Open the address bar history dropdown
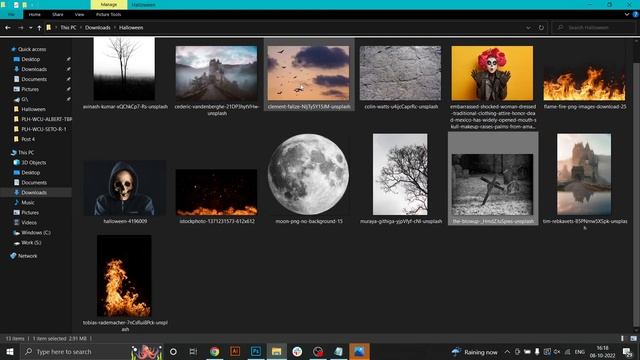Image resolution: width=640 pixels, height=360 pixels. [x=528, y=28]
